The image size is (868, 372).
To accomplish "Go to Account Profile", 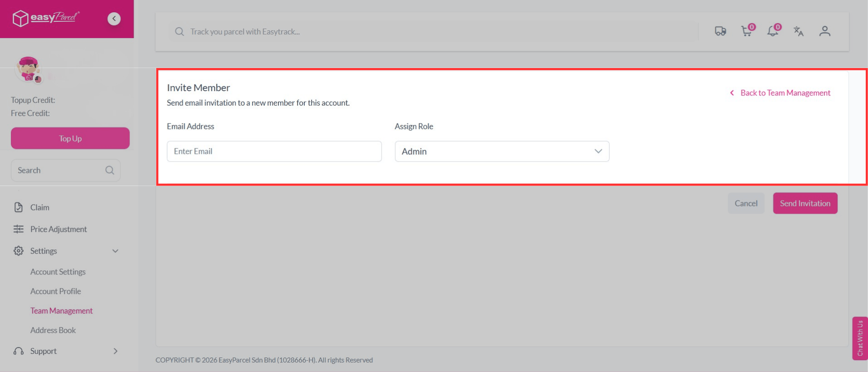I will pos(56,291).
